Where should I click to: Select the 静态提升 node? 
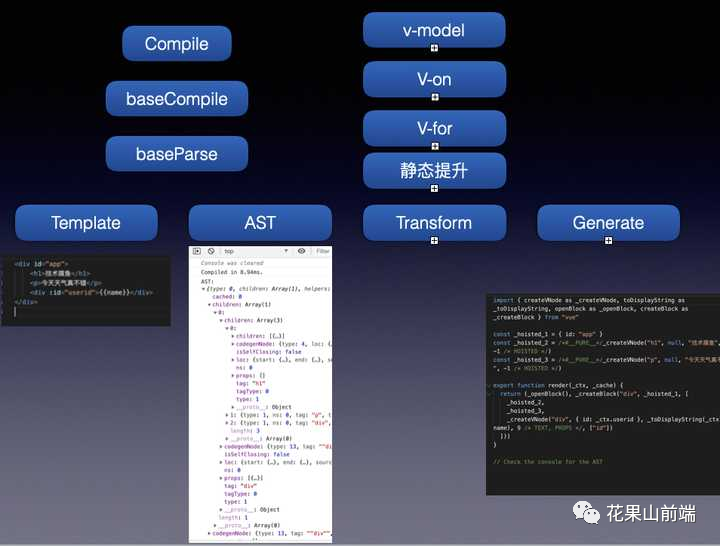point(434,170)
